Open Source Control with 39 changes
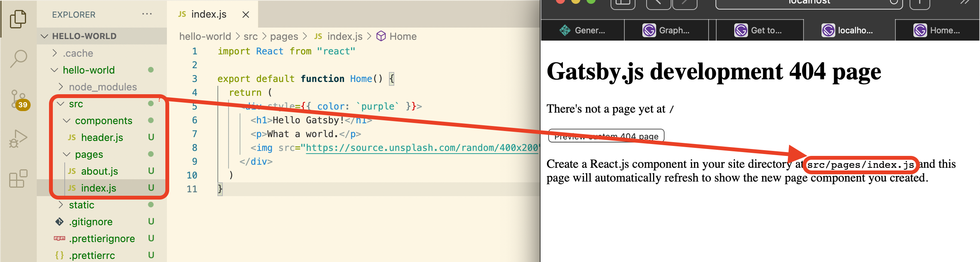The height and width of the screenshot is (262, 980). point(20,100)
